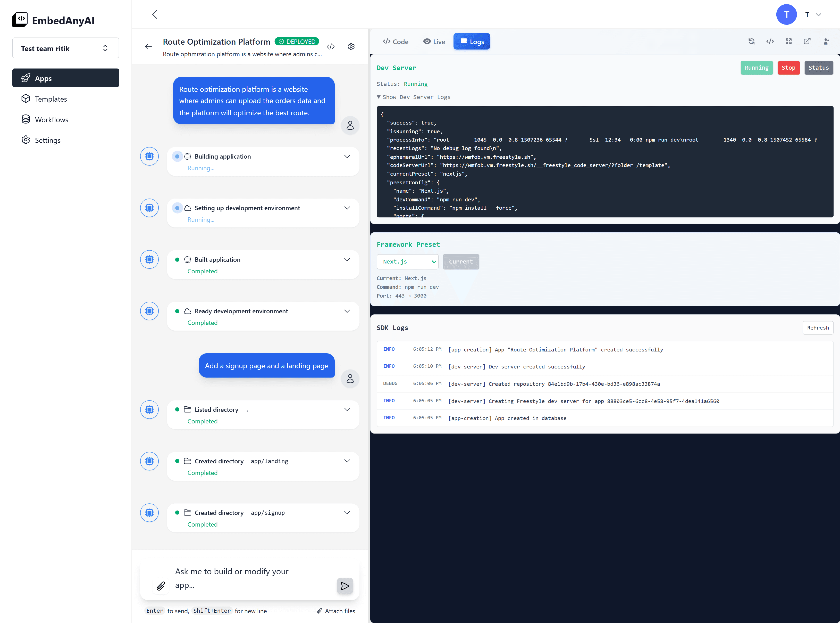Open the Next.js framework preset dropdown
Screen dimensions: 840x623
click(x=407, y=262)
